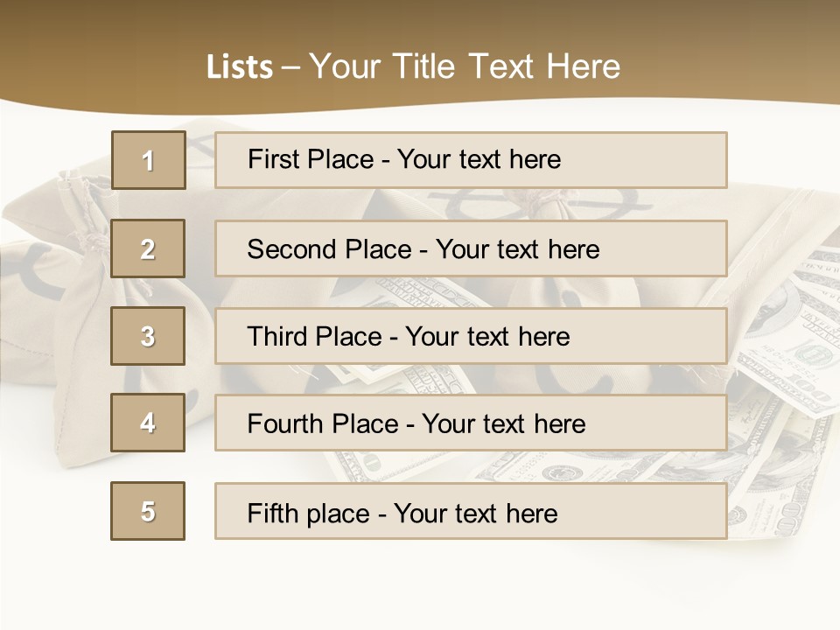
Task: Select the 'Fourth Place' text bar
Action: click(471, 423)
